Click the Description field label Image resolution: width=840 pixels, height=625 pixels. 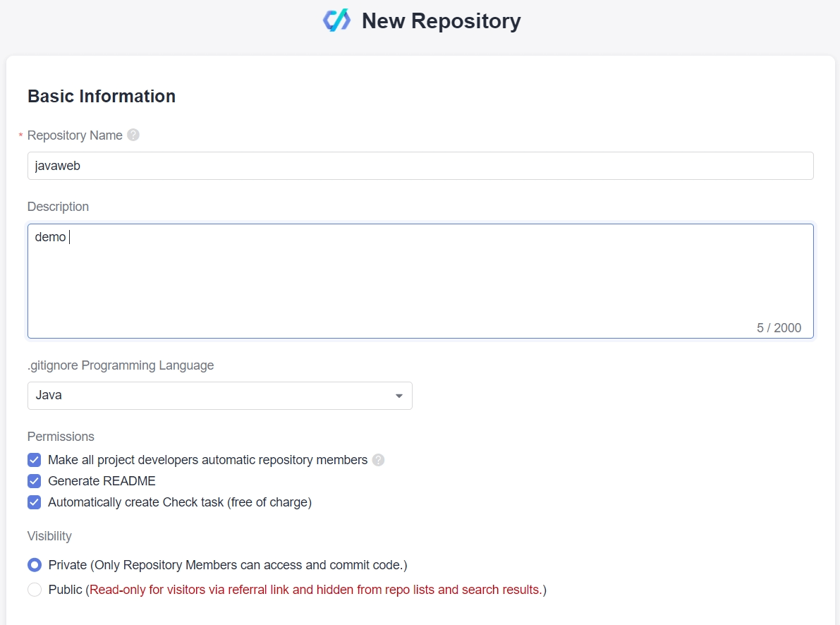(x=58, y=207)
